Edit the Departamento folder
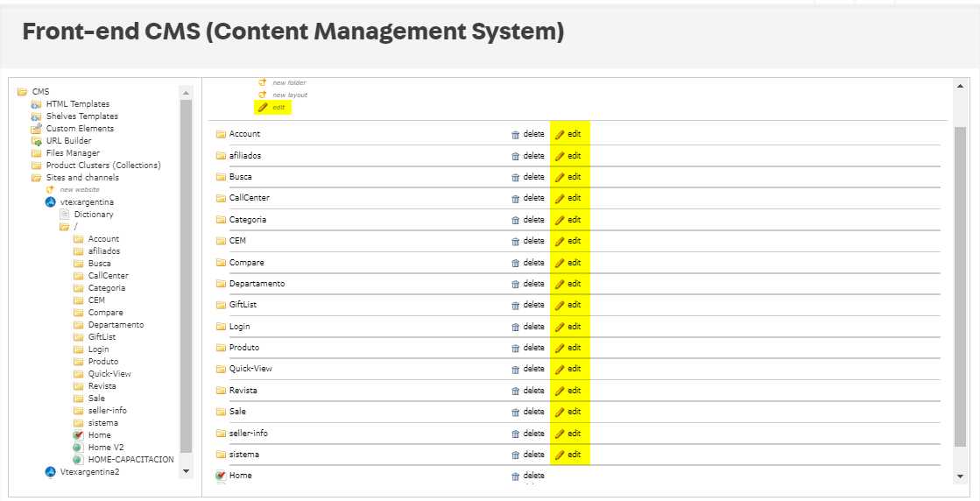 [x=568, y=284]
